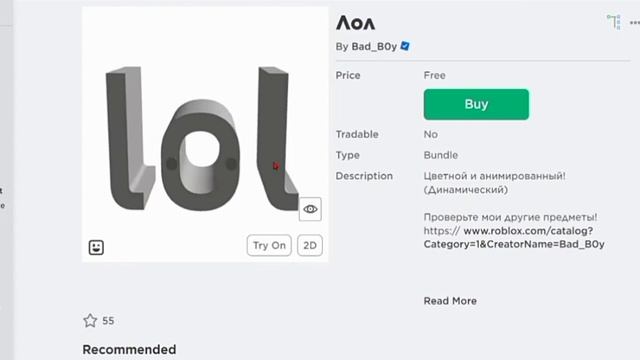This screenshot has width=640, height=360.
Task: Open creator profile Bad_B0y
Action: [x=374, y=47]
